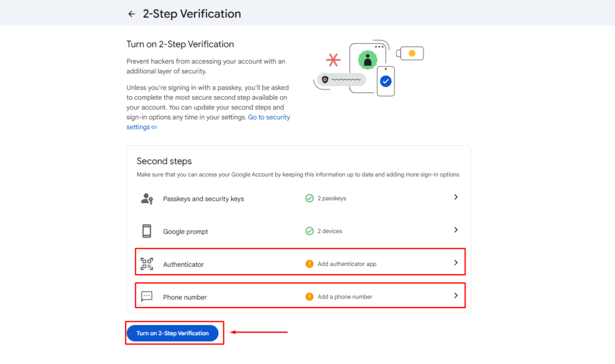The image size is (615, 364).
Task: Click the Phone number message bubble icon
Action: pos(147,296)
